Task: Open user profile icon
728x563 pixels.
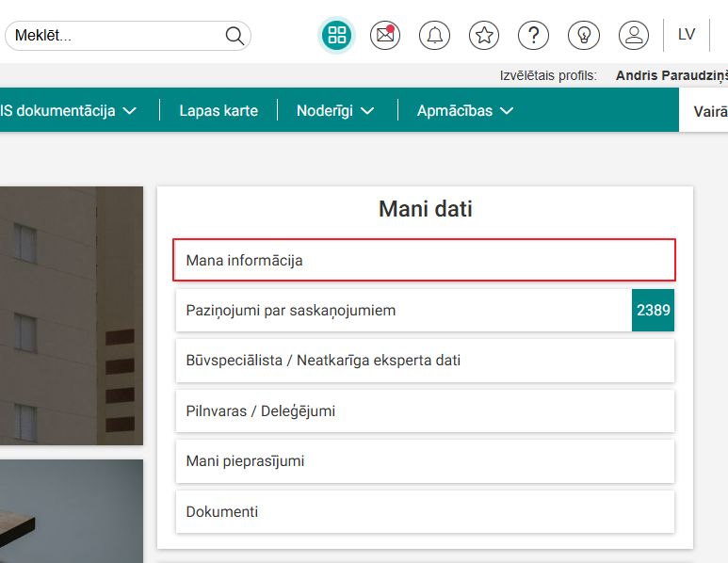Action: coord(634,36)
